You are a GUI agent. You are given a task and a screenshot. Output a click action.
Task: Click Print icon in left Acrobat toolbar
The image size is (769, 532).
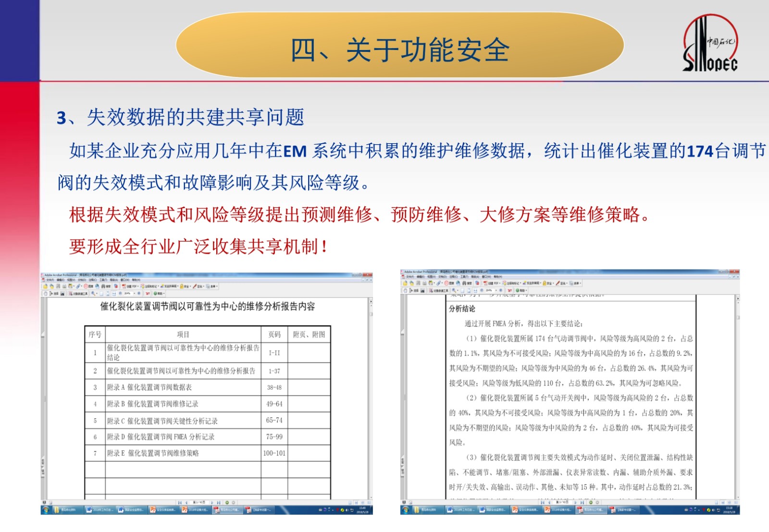(x=64, y=286)
